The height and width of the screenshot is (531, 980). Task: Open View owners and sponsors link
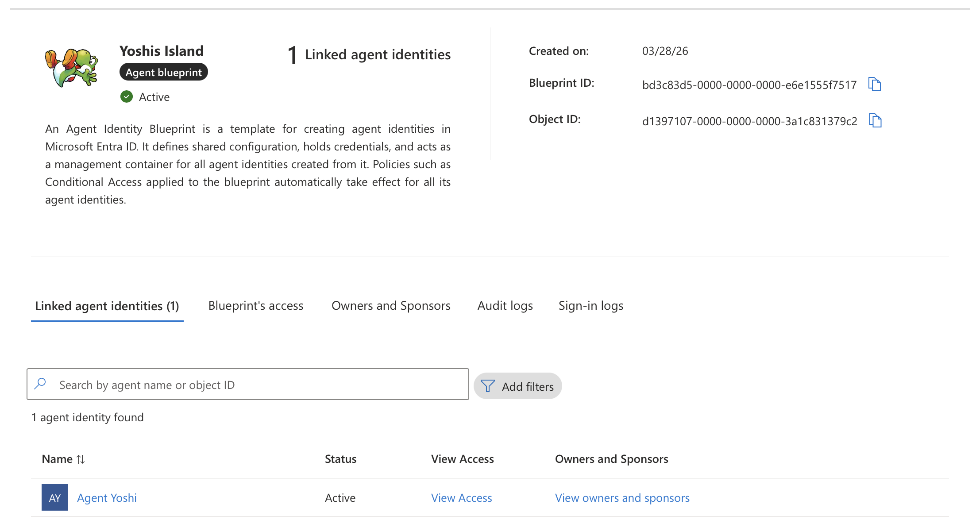(x=622, y=498)
